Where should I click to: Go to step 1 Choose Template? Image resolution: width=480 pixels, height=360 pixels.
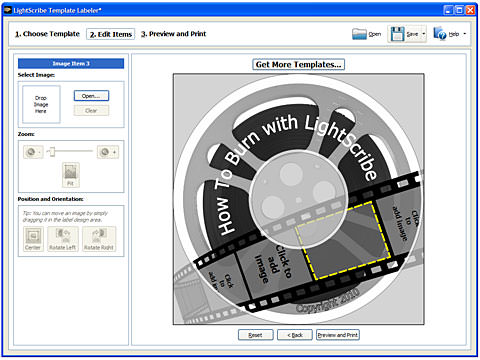(x=47, y=34)
